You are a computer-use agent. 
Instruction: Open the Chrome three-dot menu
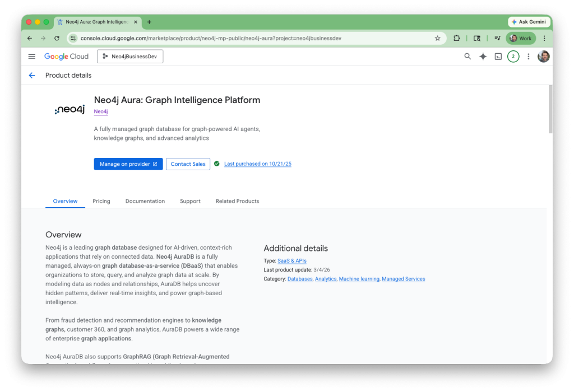(x=544, y=39)
